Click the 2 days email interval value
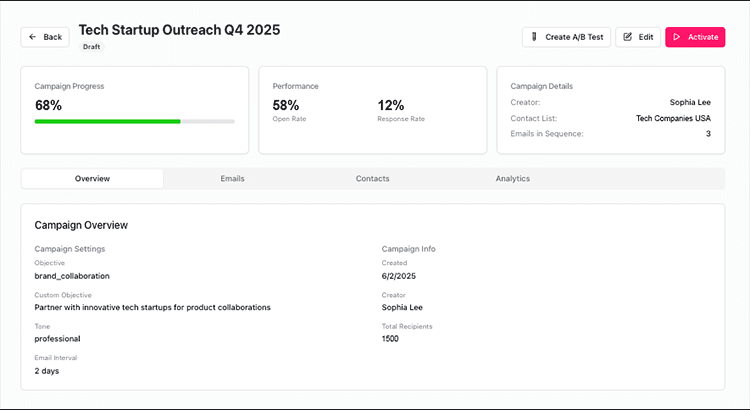Viewport: 750px width, 410px height. (47, 370)
